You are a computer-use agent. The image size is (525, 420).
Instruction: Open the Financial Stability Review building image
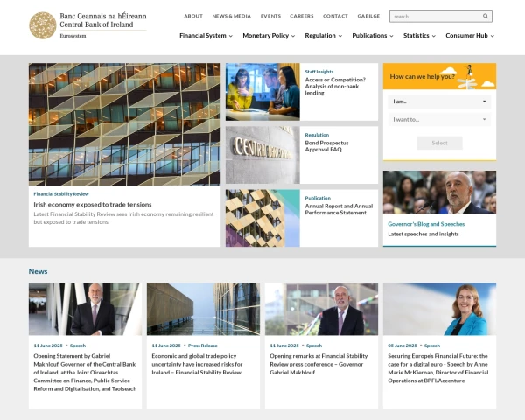[124, 124]
